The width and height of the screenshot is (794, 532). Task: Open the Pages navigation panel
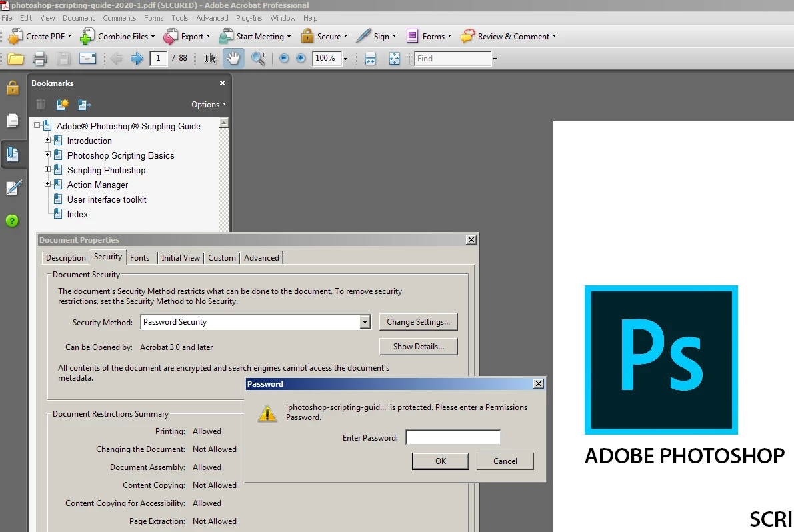tap(13, 121)
